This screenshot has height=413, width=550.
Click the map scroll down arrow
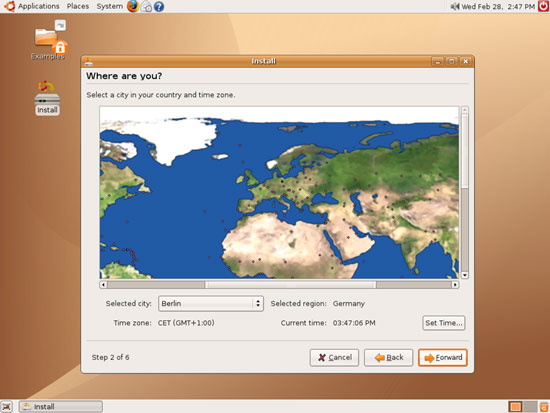tap(465, 275)
